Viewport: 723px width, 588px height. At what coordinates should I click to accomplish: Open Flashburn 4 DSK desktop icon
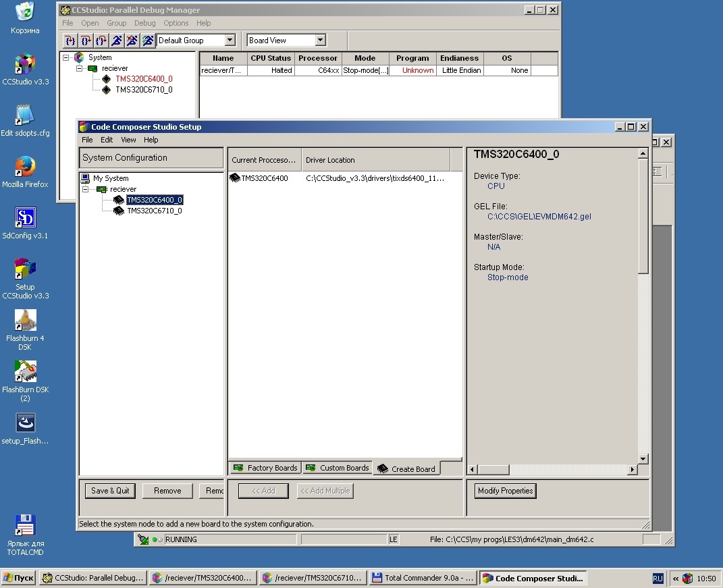(x=26, y=329)
